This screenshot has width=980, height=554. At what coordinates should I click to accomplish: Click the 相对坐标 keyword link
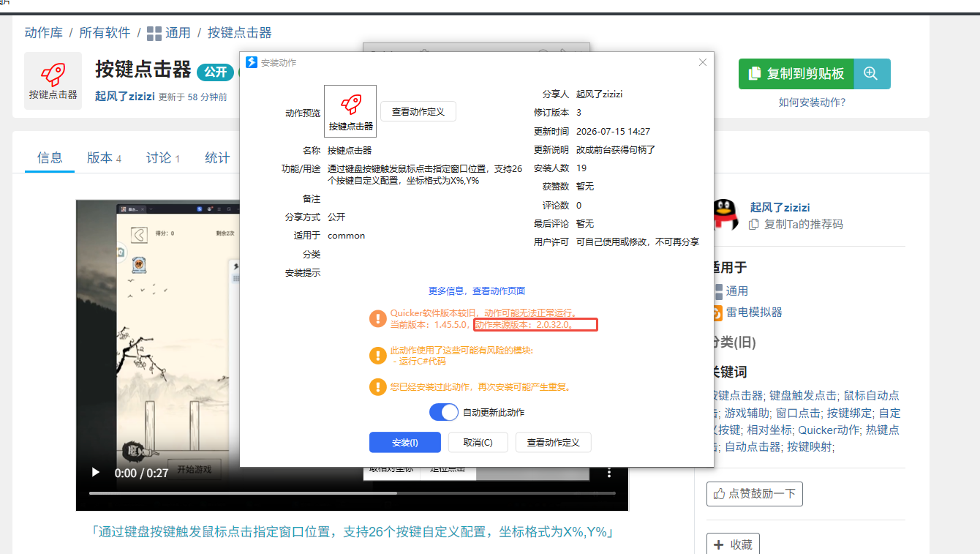[x=769, y=430]
